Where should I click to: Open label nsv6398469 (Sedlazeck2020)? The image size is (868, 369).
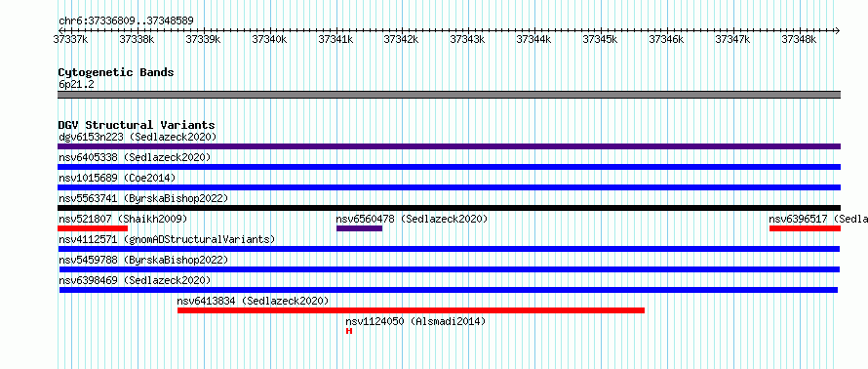tap(135, 280)
